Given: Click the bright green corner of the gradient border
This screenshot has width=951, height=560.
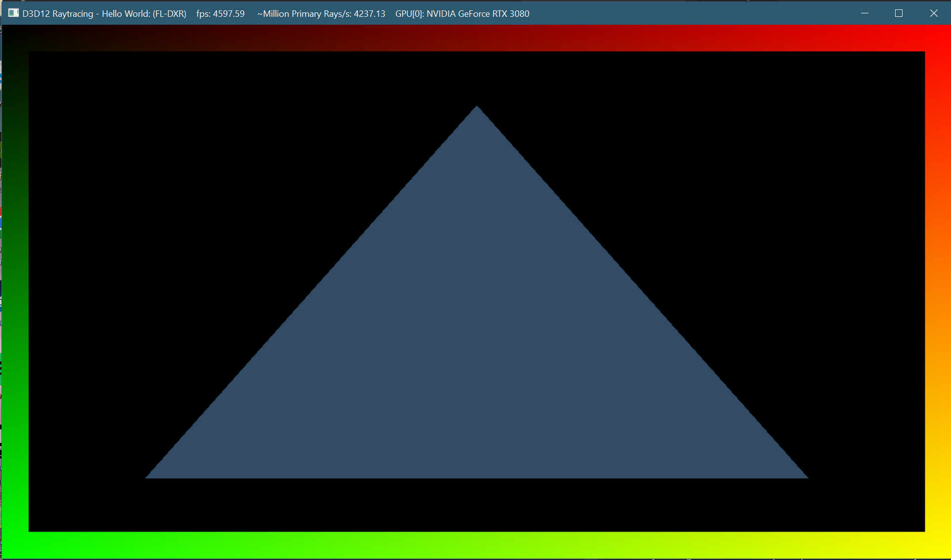Looking at the screenshot, I should pos(15,546).
